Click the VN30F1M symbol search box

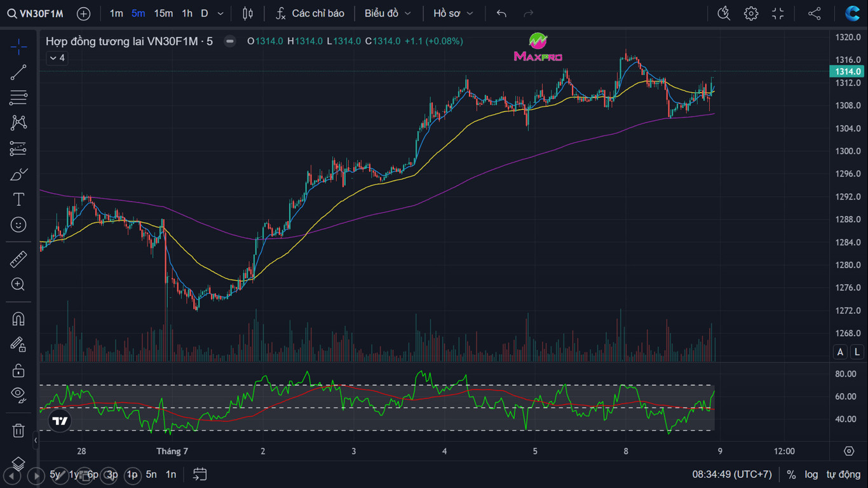36,13
